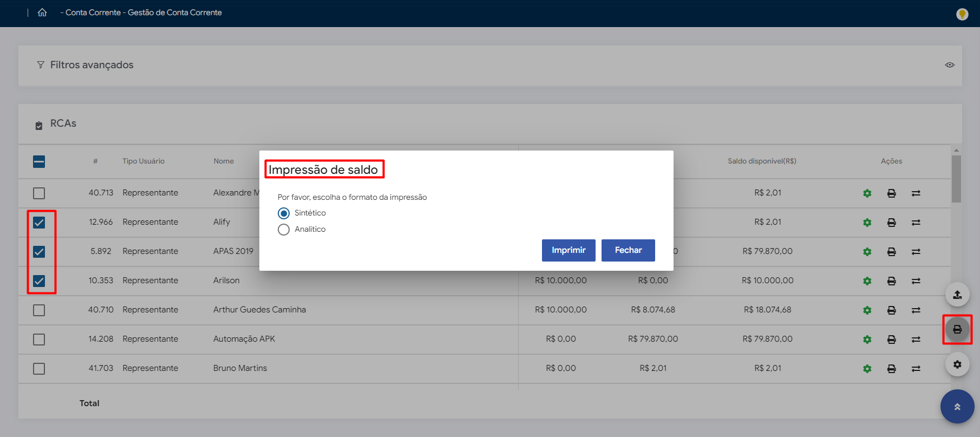Click the green gear icon in Arilson row
This screenshot has height=437, width=980.
pos(867,281)
